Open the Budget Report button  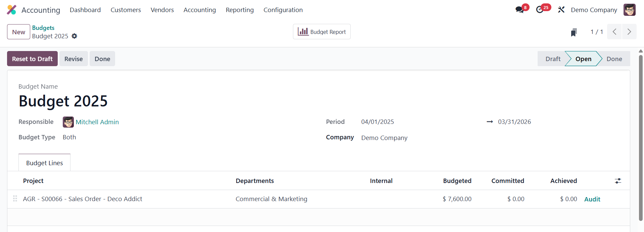pos(321,32)
